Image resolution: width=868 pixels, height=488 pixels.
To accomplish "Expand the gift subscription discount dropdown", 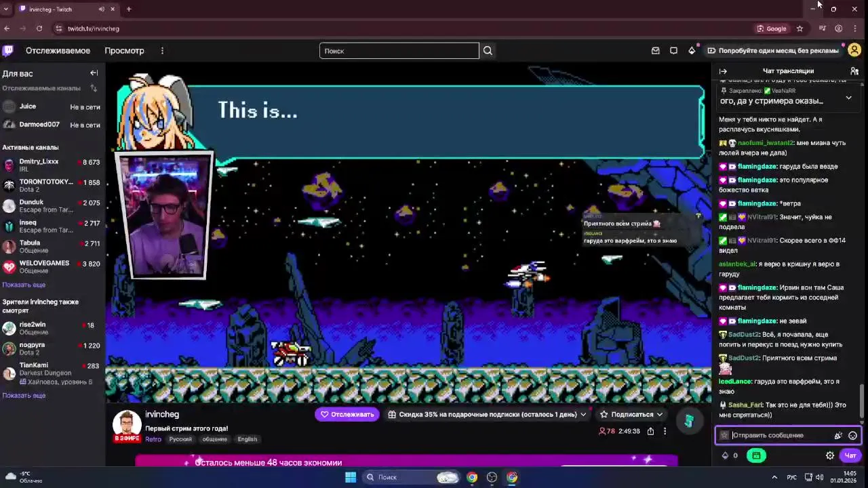I will (x=583, y=414).
